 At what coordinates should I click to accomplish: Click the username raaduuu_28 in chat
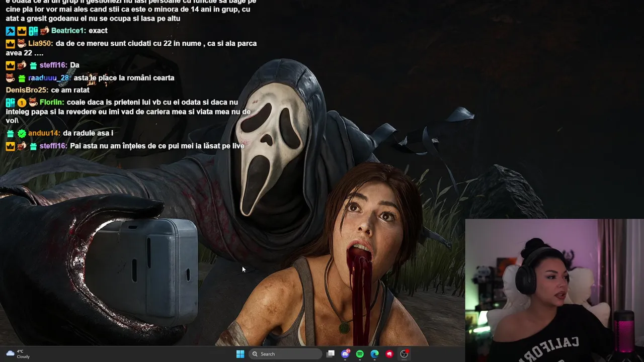(x=49, y=78)
